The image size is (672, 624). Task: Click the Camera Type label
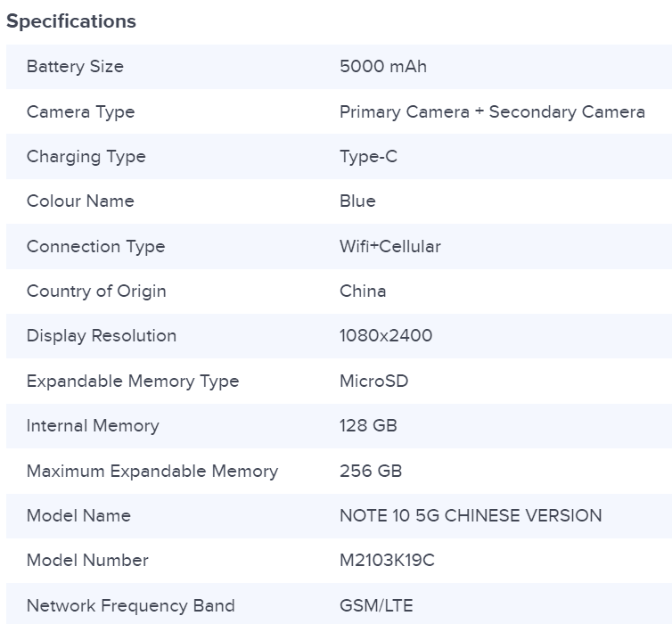click(80, 112)
